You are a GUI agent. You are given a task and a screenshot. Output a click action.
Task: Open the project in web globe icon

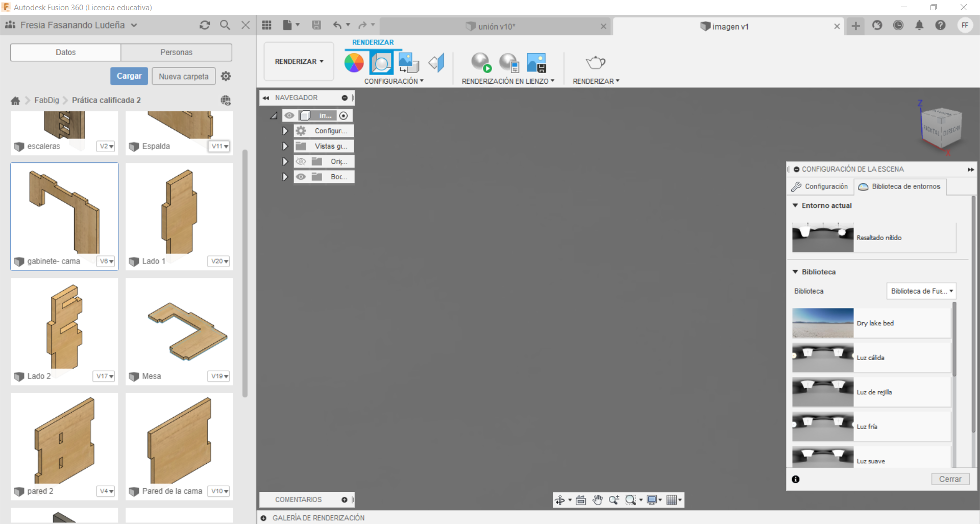[x=226, y=101]
